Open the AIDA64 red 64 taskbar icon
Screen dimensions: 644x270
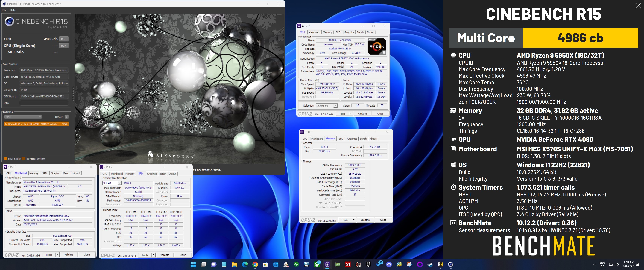click(x=348, y=264)
